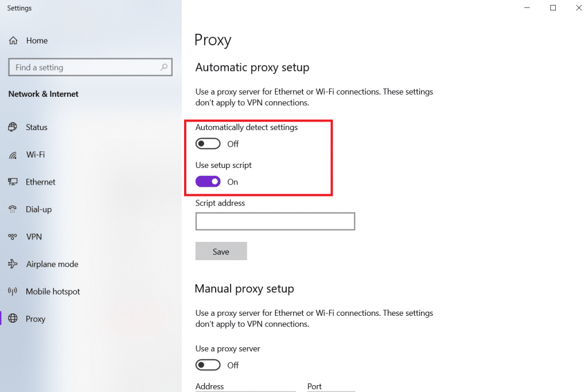The image size is (585, 392).
Task: Click the Mobile hotspot antenna icon
Action: (x=13, y=291)
